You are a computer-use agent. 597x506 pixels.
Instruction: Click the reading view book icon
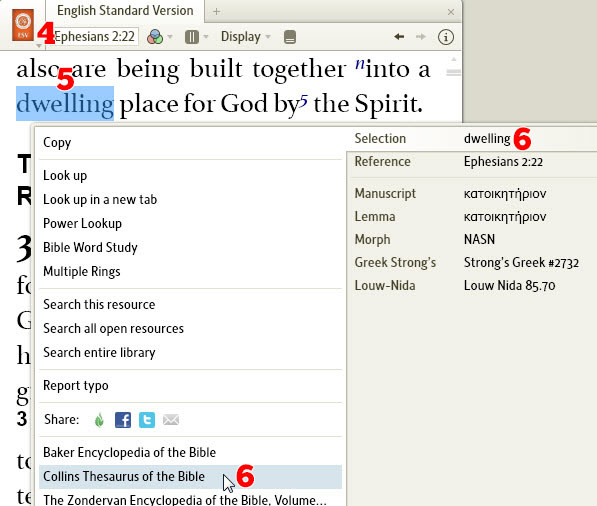[290, 37]
